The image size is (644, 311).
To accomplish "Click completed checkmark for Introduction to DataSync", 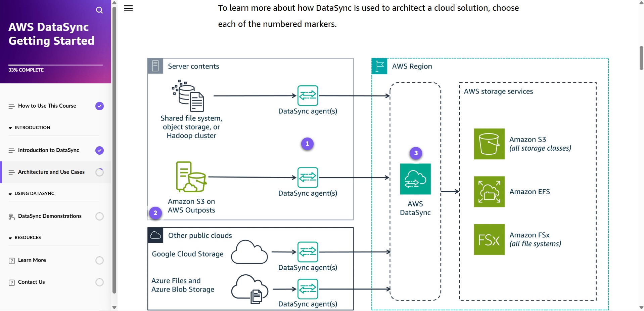I will (x=99, y=150).
